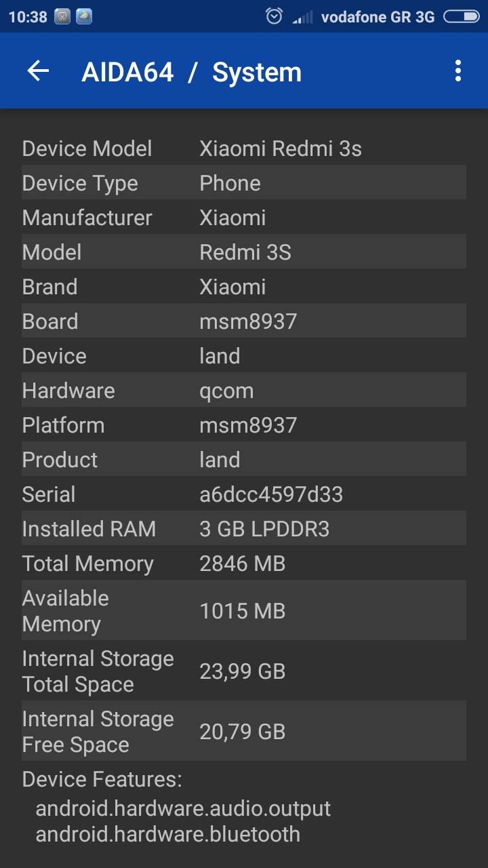Tap the signal strength bars icon

(302, 17)
